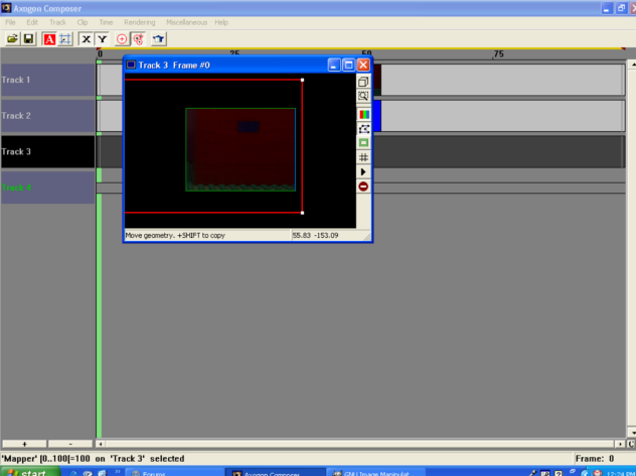
Task: Open the Miscellaneous menu
Action: tap(187, 22)
